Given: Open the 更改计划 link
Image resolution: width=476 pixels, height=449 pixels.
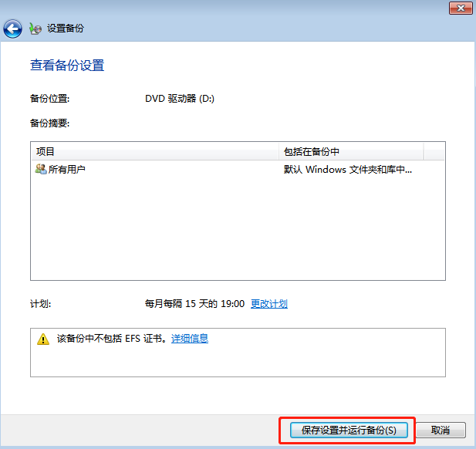Looking at the screenshot, I should tap(269, 304).
